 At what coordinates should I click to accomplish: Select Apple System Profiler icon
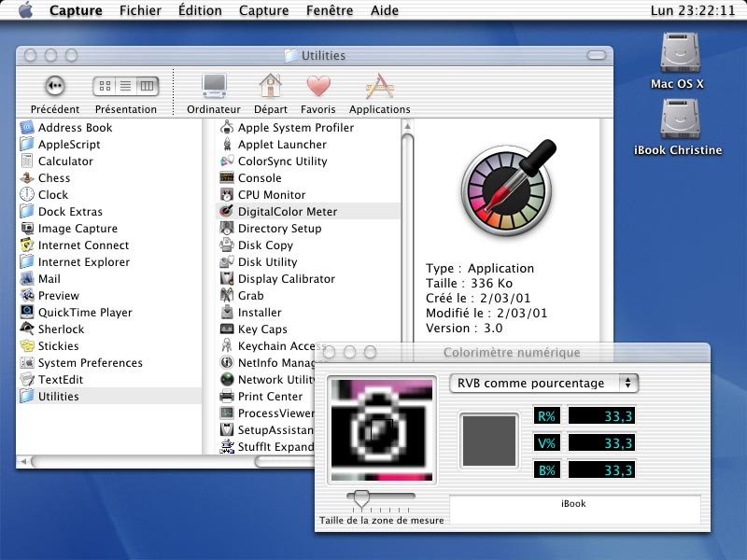(227, 127)
